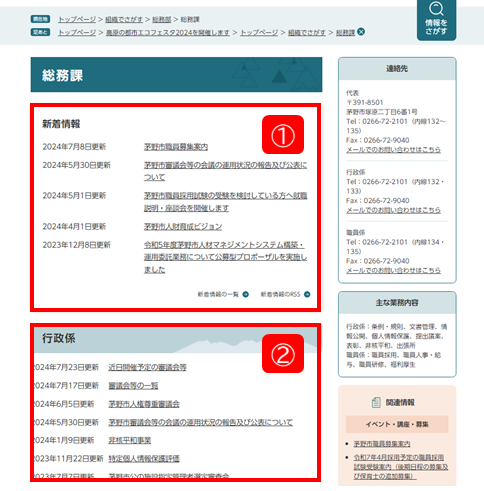Open the 審議会等の一覧 link

(133, 386)
